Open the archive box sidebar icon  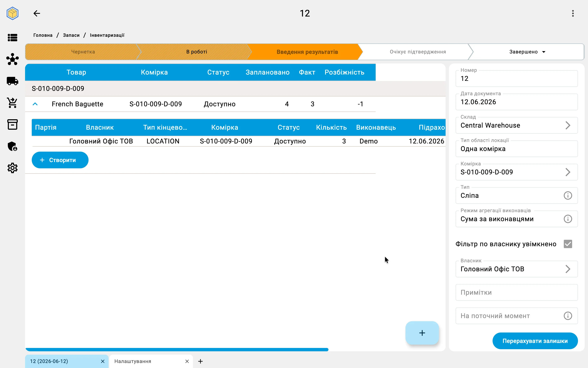click(x=12, y=124)
